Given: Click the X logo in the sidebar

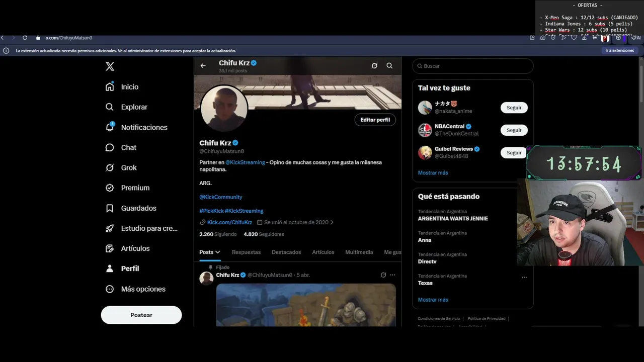Looking at the screenshot, I should (x=110, y=66).
